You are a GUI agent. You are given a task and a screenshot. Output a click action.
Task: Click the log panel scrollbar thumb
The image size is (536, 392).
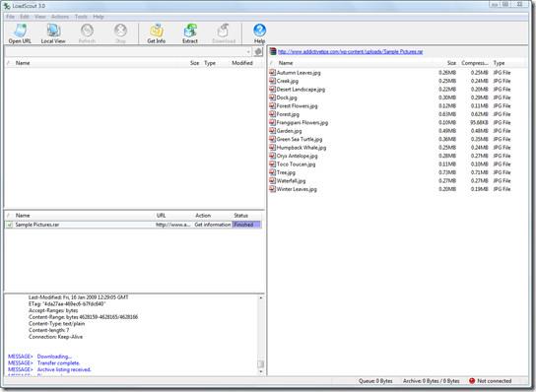point(261,364)
